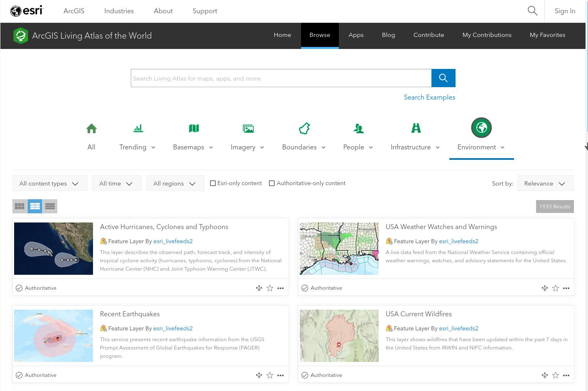Click the Esri globe logo
This screenshot has width=588, height=391.
(27, 11)
